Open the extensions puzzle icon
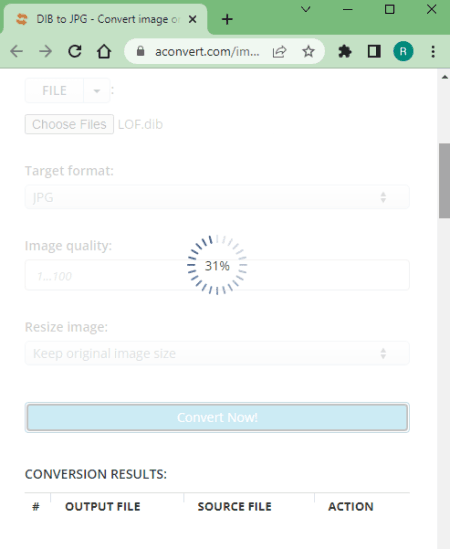 (x=345, y=52)
